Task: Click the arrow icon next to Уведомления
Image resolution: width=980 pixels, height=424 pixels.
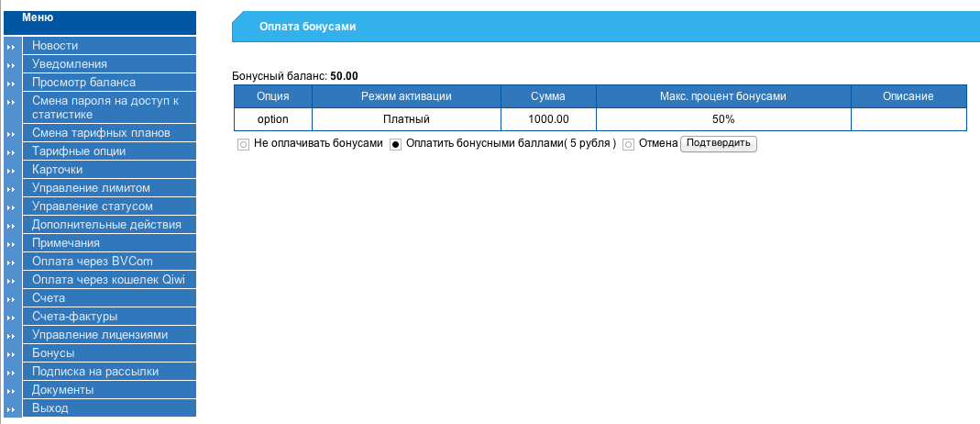Action: (x=11, y=64)
